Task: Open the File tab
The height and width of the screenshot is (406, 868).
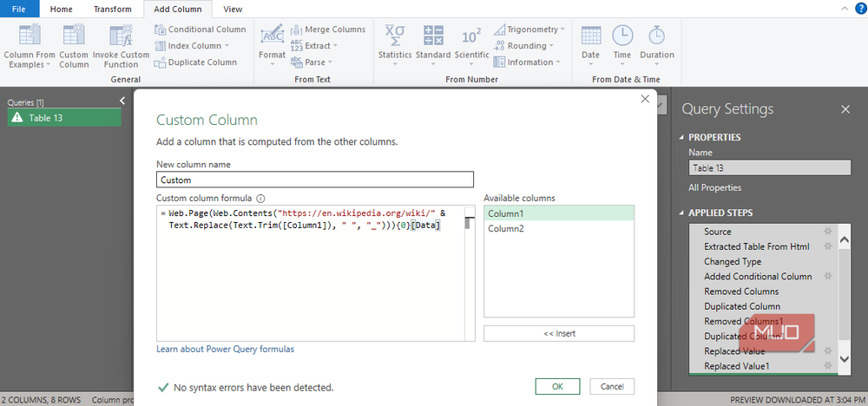Action: (19, 9)
